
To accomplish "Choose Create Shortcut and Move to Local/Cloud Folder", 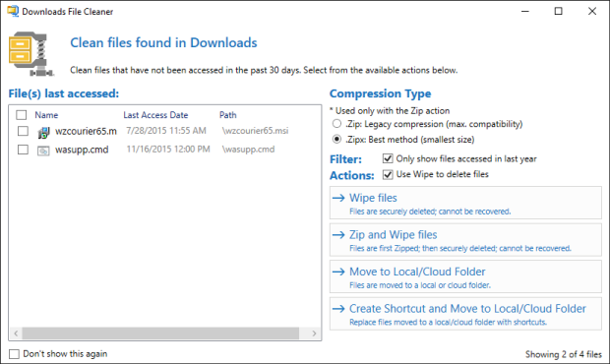I will click(x=465, y=314).
